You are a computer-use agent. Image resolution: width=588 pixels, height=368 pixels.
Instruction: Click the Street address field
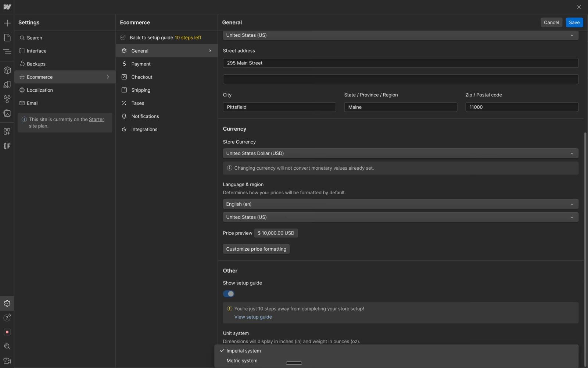[x=401, y=63]
